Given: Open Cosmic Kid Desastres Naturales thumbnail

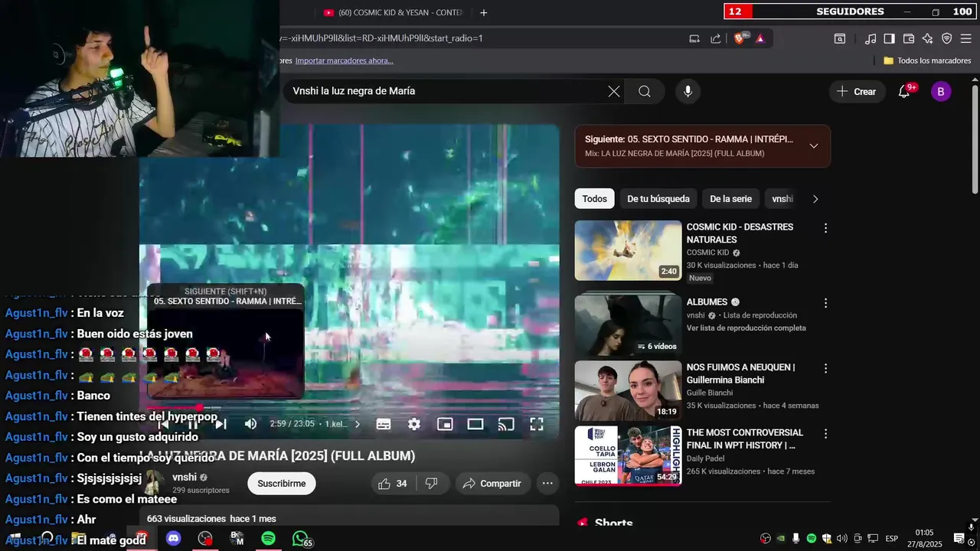Looking at the screenshot, I should tap(628, 250).
